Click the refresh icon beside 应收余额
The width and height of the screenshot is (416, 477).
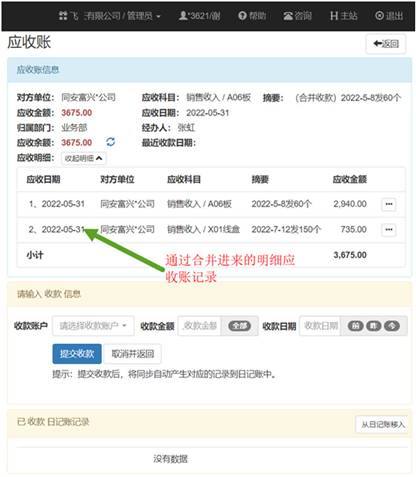(x=110, y=142)
